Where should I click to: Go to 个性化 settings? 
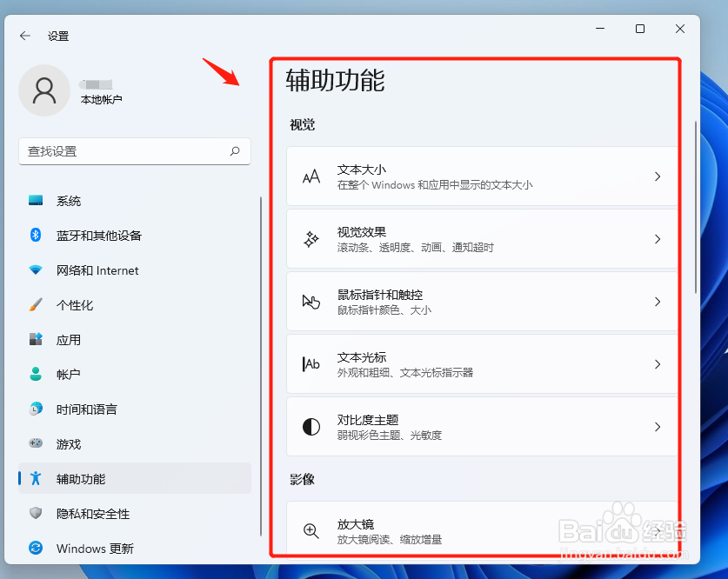pos(135,305)
